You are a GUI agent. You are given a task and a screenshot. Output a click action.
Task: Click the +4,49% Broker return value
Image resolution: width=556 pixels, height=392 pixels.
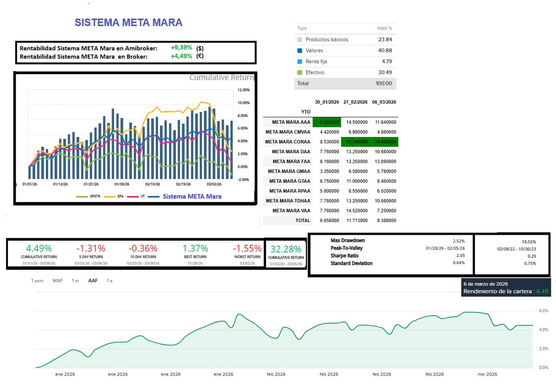click(181, 56)
